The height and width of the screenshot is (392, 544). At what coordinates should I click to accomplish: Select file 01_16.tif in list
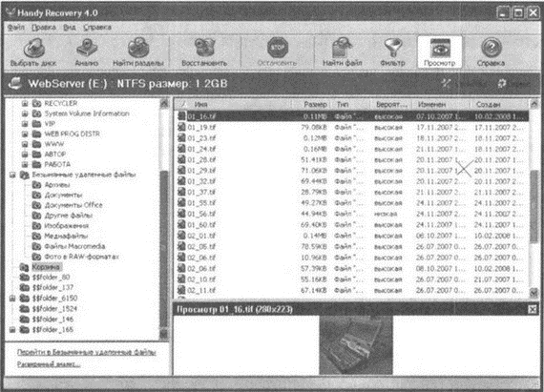pyautogui.click(x=352, y=116)
